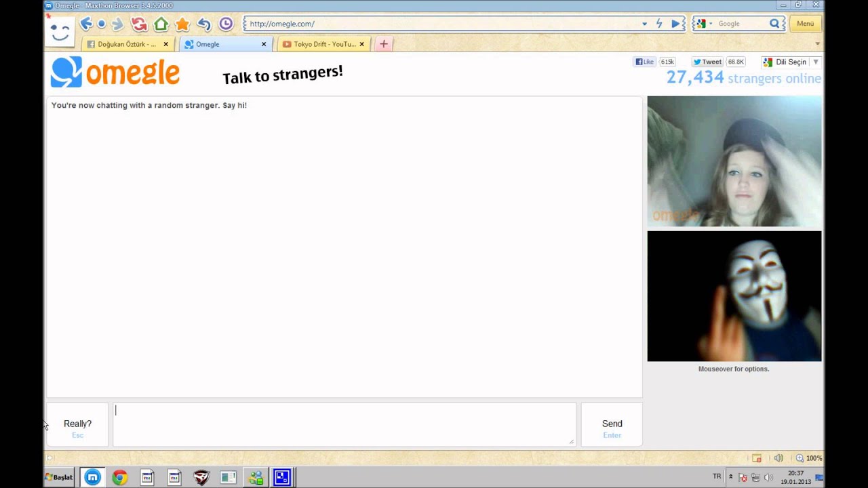Expand the address bar URL dropdown
This screenshot has height=488, width=868.
644,24
